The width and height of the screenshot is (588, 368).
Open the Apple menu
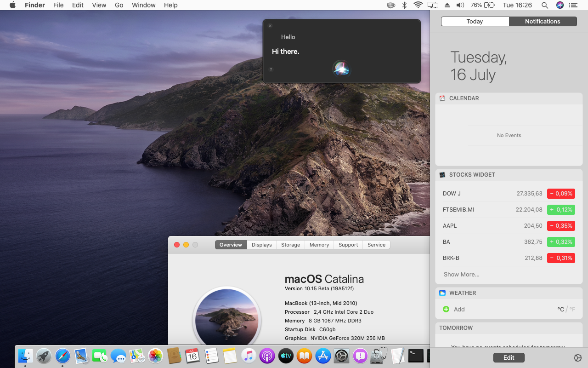12,5
